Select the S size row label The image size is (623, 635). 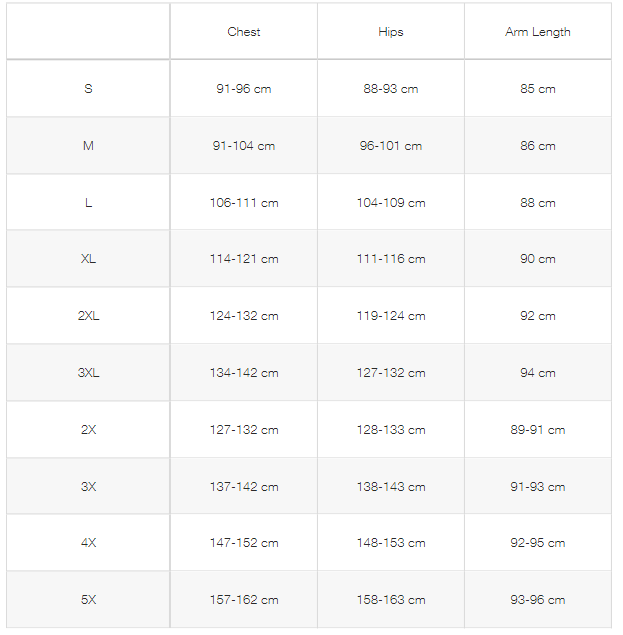coord(88,89)
